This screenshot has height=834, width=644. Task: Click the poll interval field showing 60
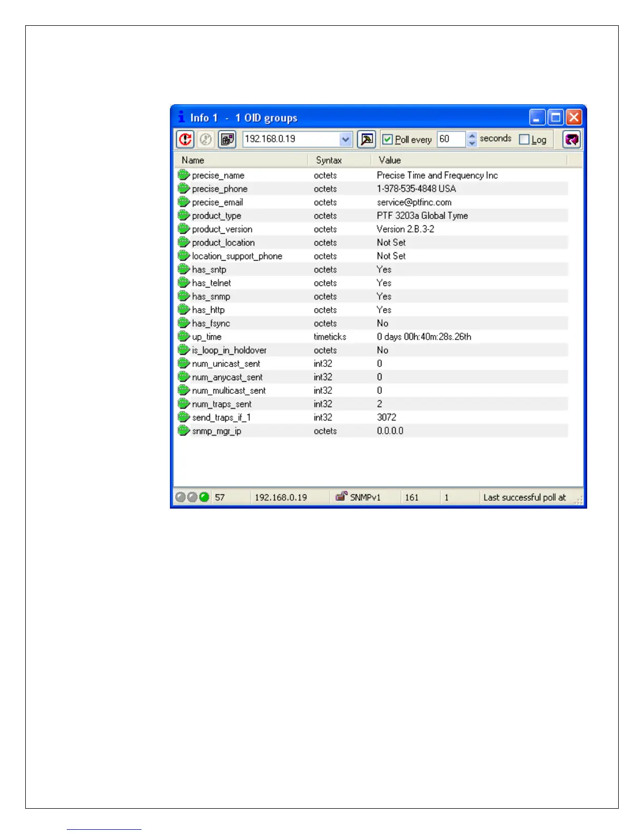point(451,139)
